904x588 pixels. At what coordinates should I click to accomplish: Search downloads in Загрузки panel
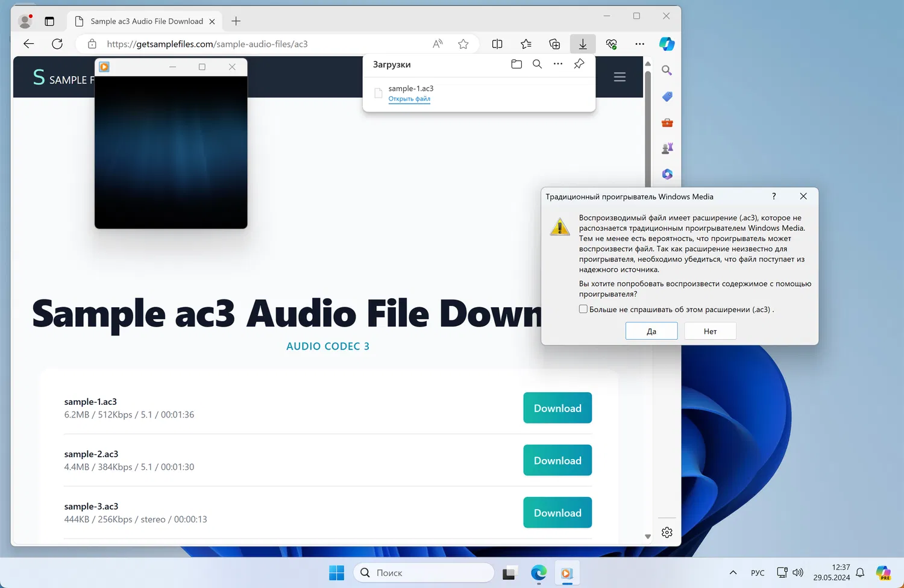coord(537,64)
